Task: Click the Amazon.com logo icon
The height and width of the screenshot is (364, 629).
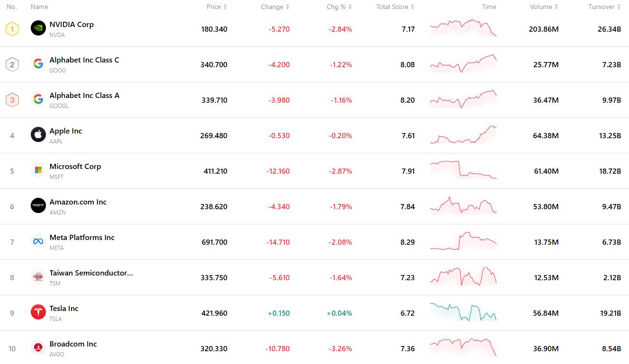Action: (x=38, y=206)
